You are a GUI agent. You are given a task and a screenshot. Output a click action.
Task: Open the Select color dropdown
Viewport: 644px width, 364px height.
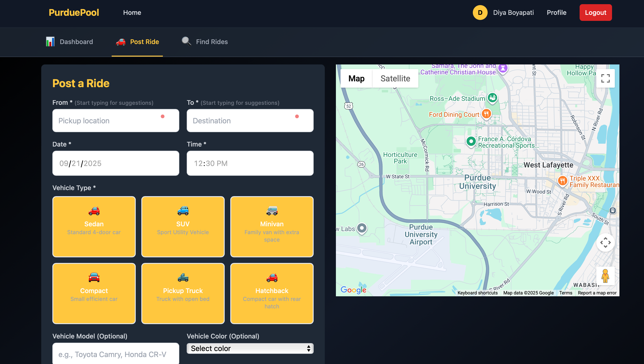click(250, 348)
